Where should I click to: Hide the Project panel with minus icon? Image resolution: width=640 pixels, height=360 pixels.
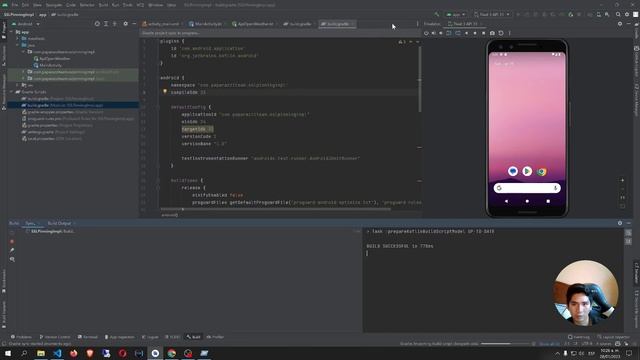134,24
